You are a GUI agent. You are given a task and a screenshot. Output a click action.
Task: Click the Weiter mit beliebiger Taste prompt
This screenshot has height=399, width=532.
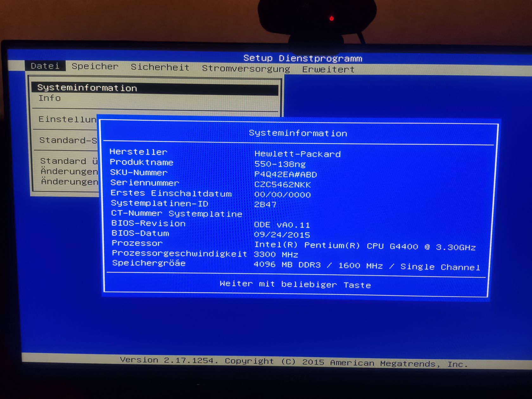[295, 284]
